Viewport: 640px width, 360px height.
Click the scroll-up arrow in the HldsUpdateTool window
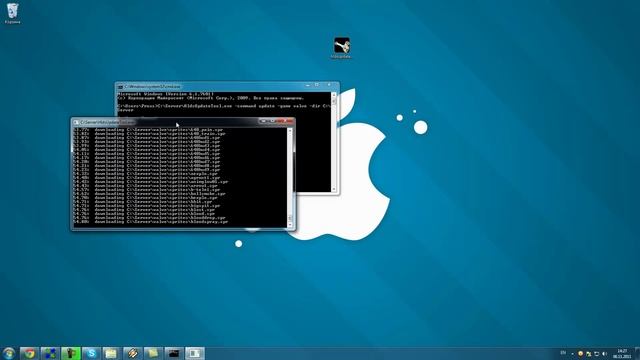[290, 131]
